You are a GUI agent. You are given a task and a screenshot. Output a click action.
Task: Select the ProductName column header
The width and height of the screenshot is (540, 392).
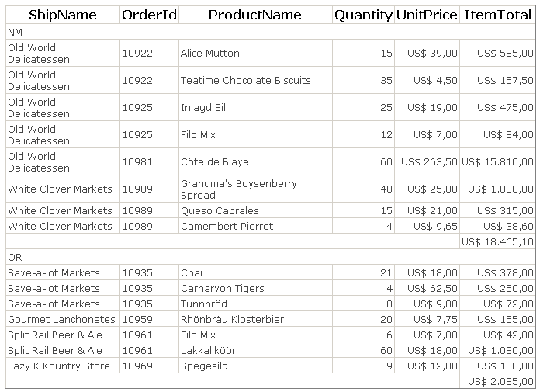point(255,15)
